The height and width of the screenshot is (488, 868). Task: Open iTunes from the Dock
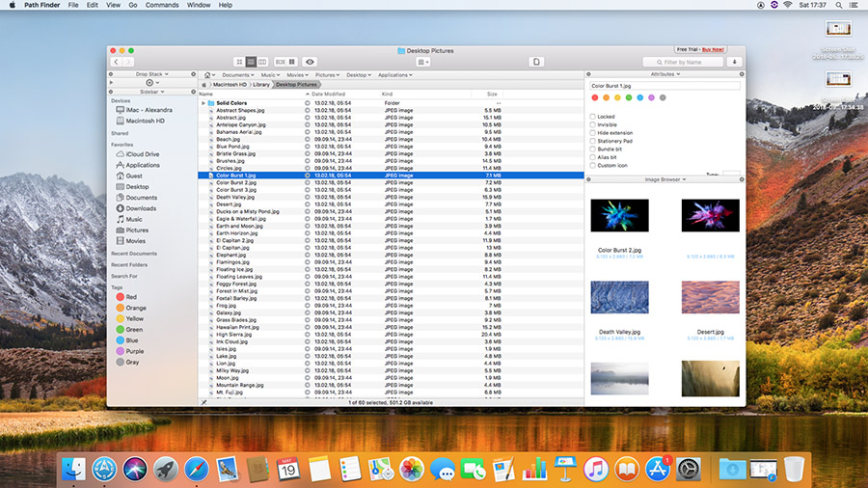596,469
